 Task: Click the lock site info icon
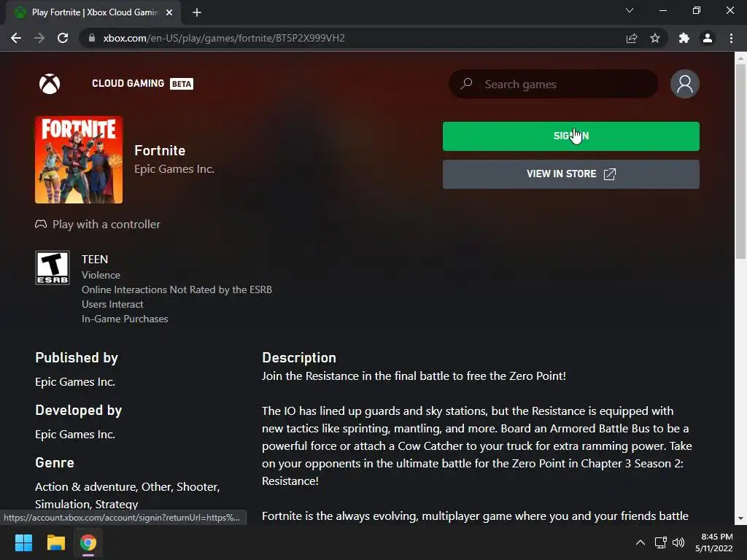tap(91, 38)
